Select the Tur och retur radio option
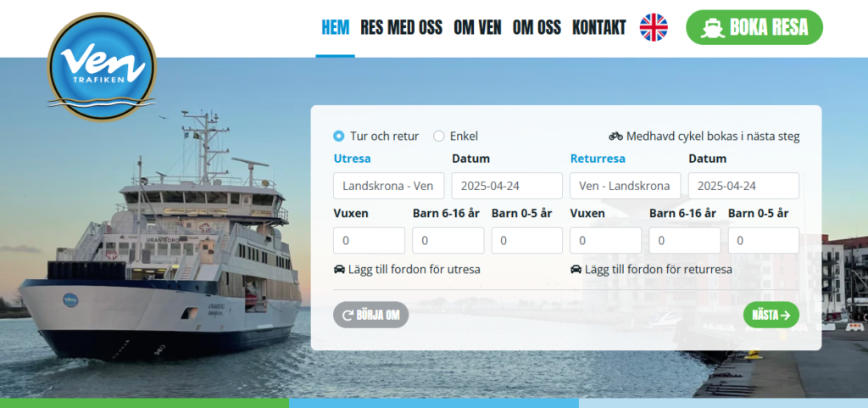868x408 pixels. [339, 136]
